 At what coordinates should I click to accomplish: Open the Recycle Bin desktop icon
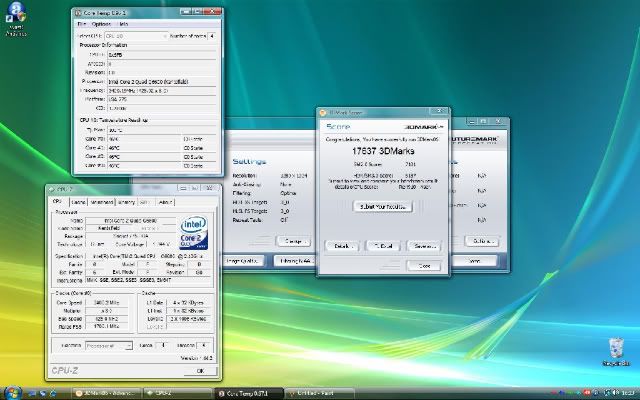[x=616, y=352]
